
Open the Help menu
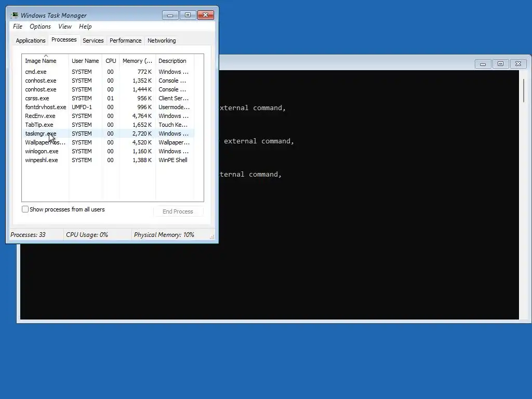(85, 26)
